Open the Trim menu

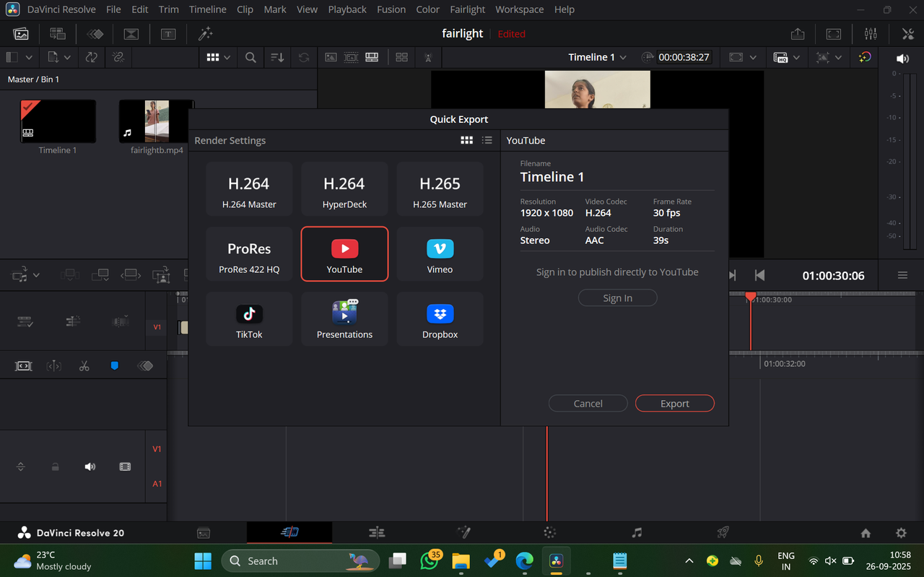[x=168, y=9]
